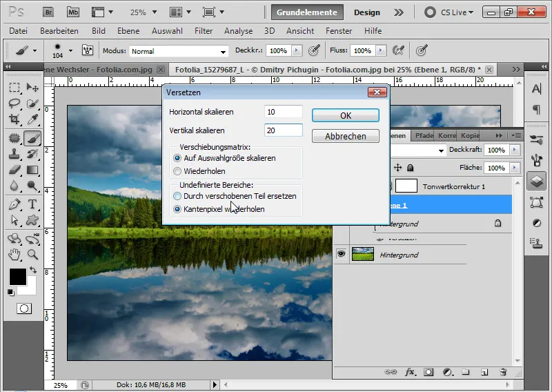Select the Clone Stamp tool
552x392 pixels.
pyautogui.click(x=14, y=154)
